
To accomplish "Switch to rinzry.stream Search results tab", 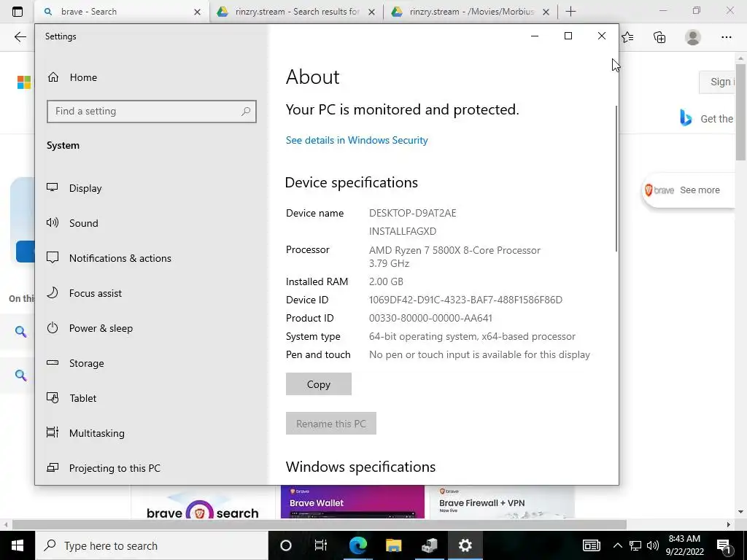I will click(x=295, y=12).
